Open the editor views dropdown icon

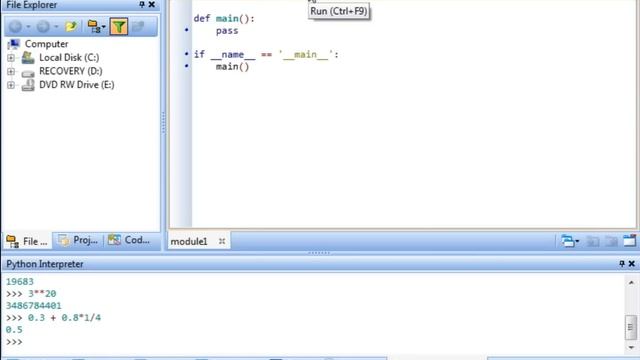point(570,241)
